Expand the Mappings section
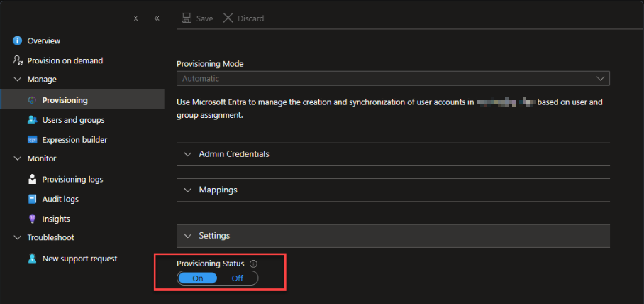Image resolution: width=644 pixels, height=304 pixels. click(218, 190)
